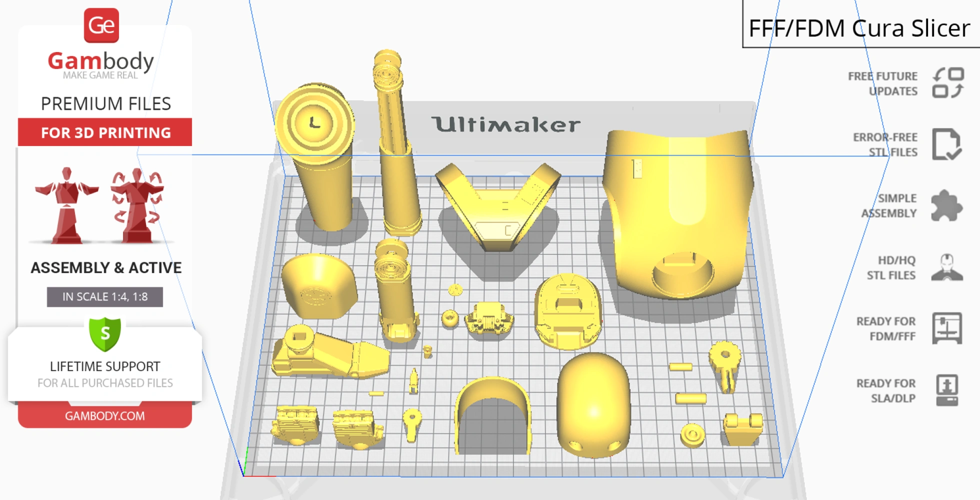Click the rotating figure icon with arrows
The height and width of the screenshot is (500, 980).
[x=135, y=205]
